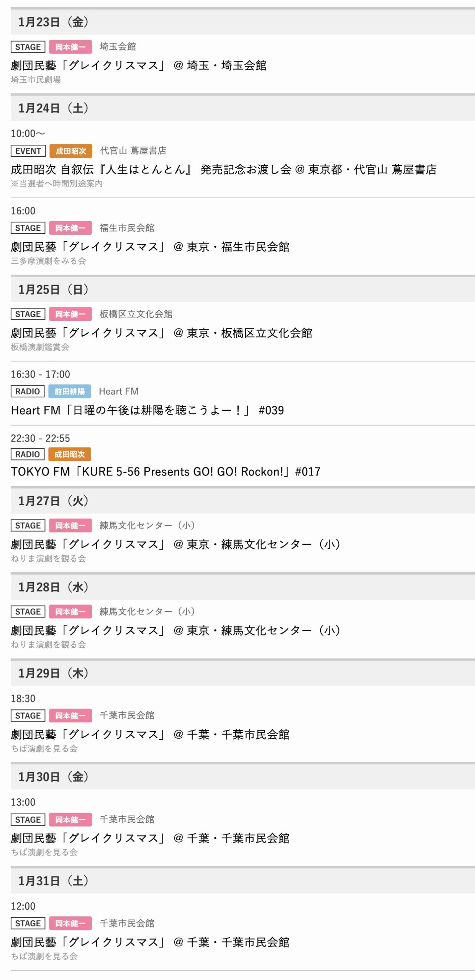Click STAGE tag under January 30
475x980 pixels.
click(28, 820)
